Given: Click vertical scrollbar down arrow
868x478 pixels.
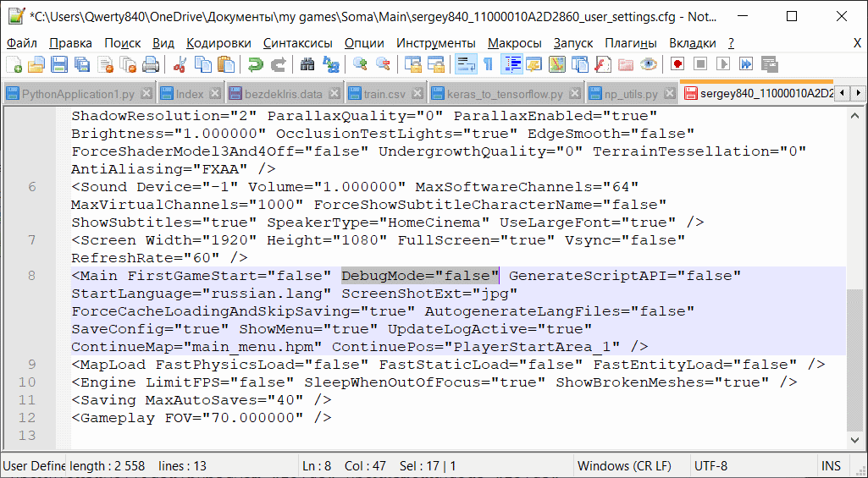Looking at the screenshot, I should click(x=854, y=440).
